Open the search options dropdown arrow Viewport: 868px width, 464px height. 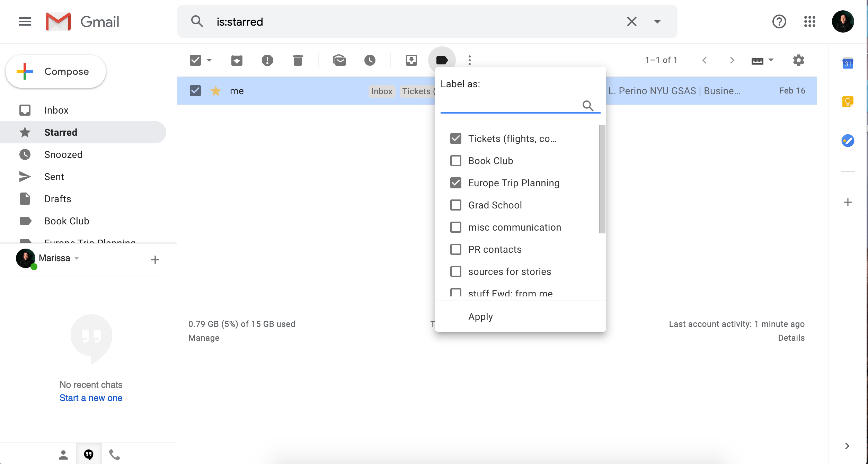click(657, 21)
